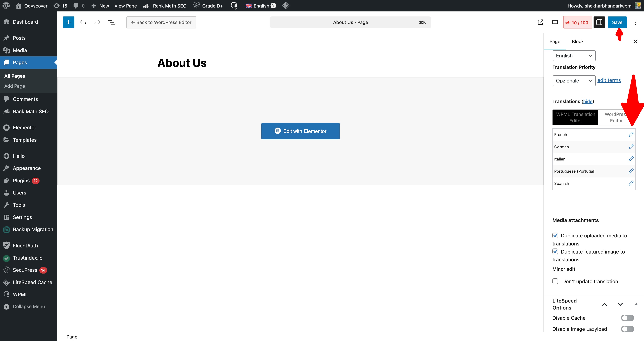The image size is (644, 341).
Task: Click the desktop view device icon
Action: [555, 22]
